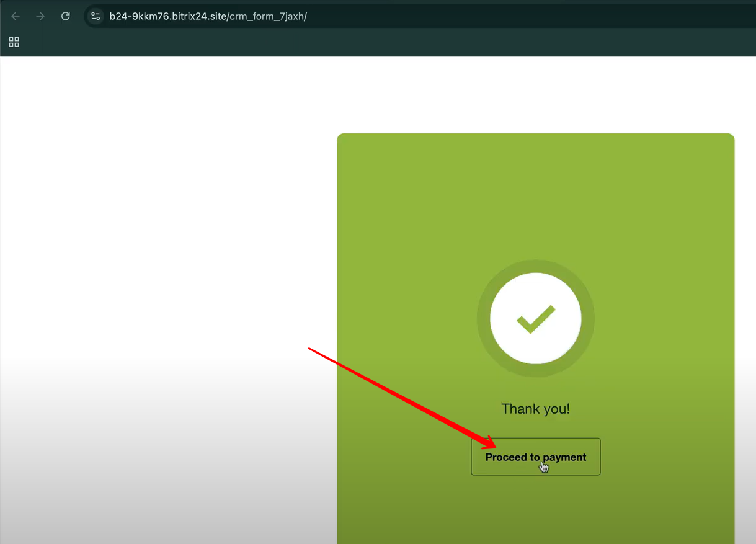Click empty space in the bookmarks bar

tap(372, 42)
